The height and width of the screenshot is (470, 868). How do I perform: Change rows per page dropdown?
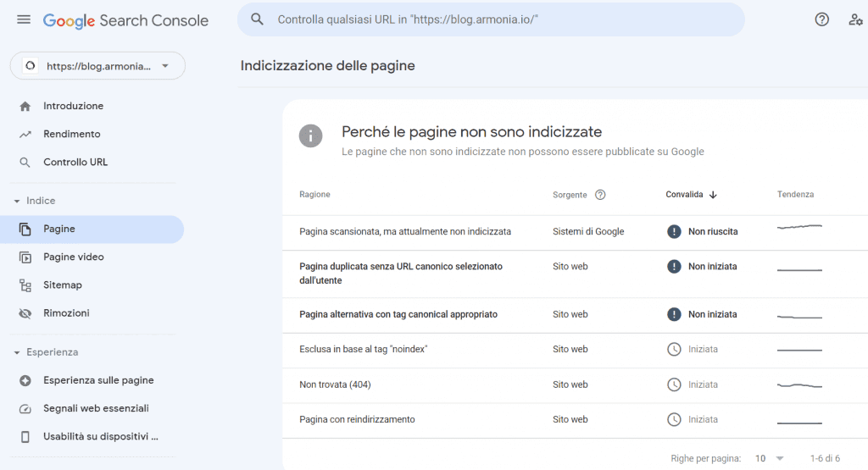(769, 458)
